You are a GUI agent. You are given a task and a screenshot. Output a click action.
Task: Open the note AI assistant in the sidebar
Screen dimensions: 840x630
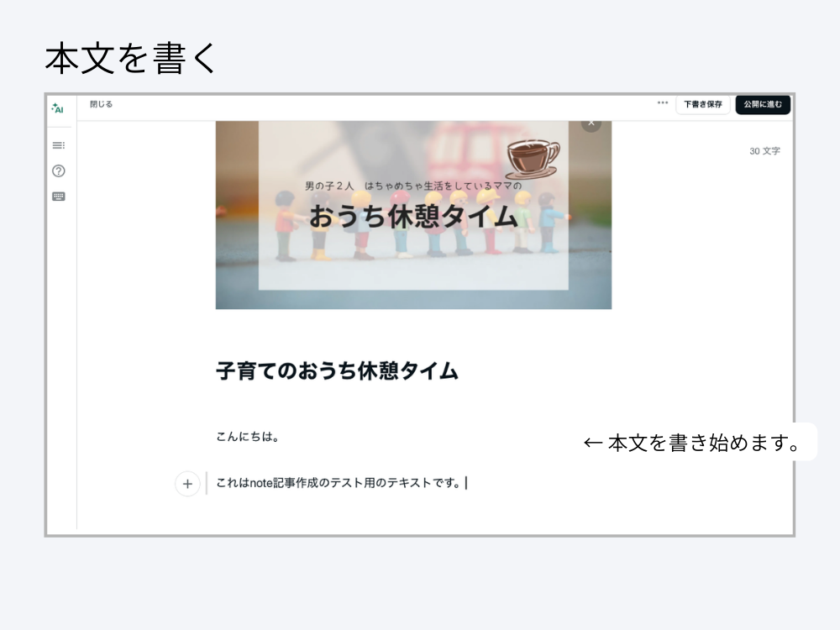pyautogui.click(x=57, y=108)
